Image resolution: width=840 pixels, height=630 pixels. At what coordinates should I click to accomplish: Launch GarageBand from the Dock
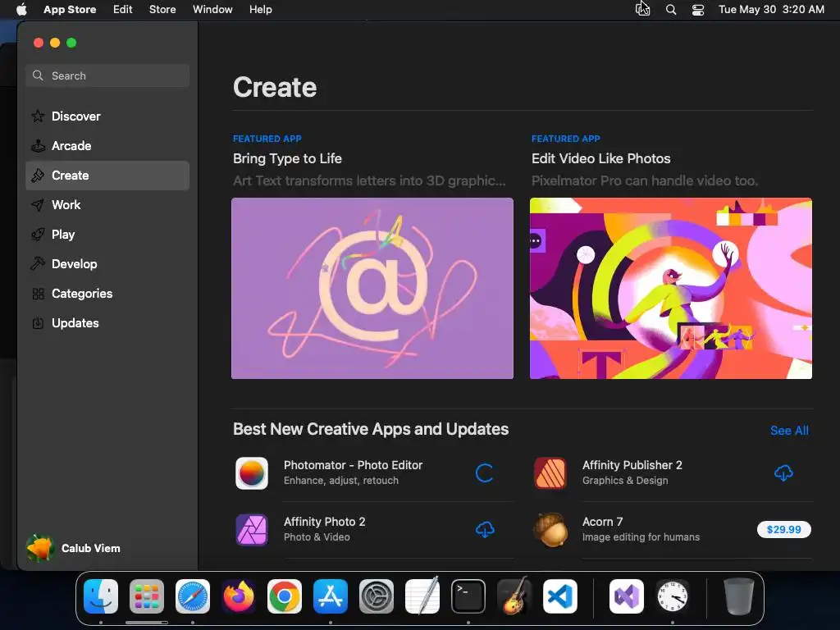pos(514,596)
